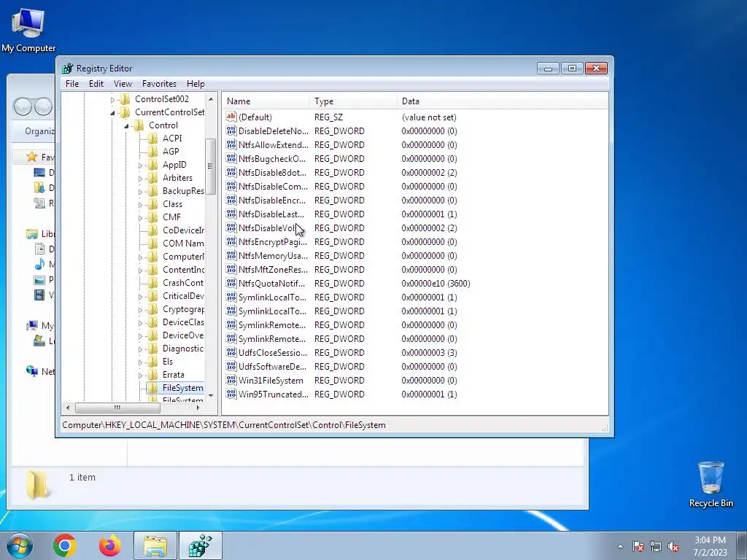Click the NtfsBugcheckO DWORD icon
Screen dimensions: 747x560
[231, 158]
